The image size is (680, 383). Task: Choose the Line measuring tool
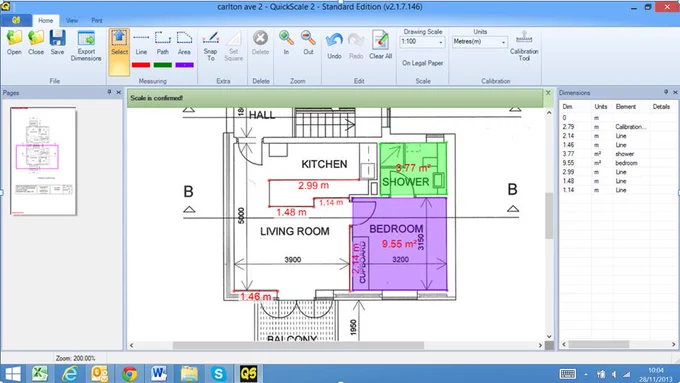pyautogui.click(x=141, y=43)
